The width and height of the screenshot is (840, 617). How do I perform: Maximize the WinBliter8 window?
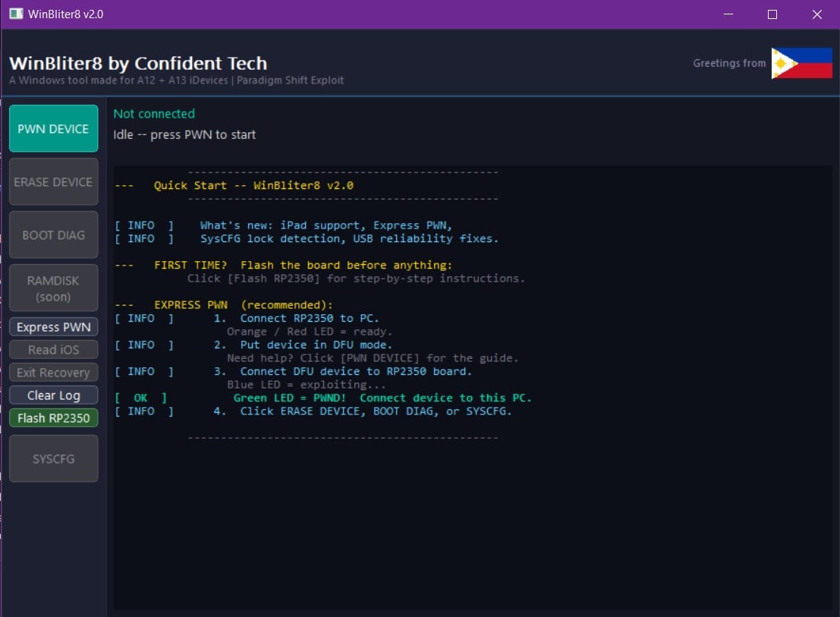coord(772,14)
